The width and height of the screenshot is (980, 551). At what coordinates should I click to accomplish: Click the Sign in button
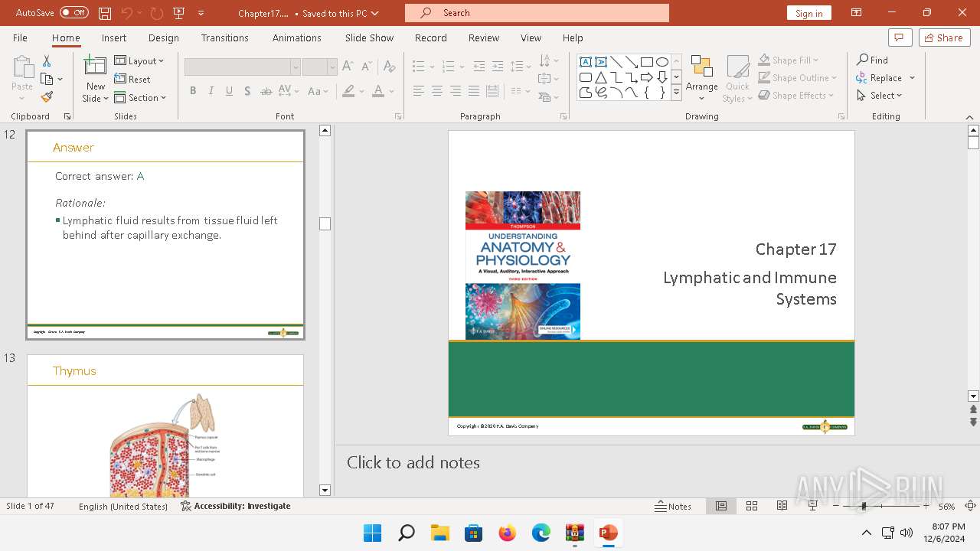point(808,13)
